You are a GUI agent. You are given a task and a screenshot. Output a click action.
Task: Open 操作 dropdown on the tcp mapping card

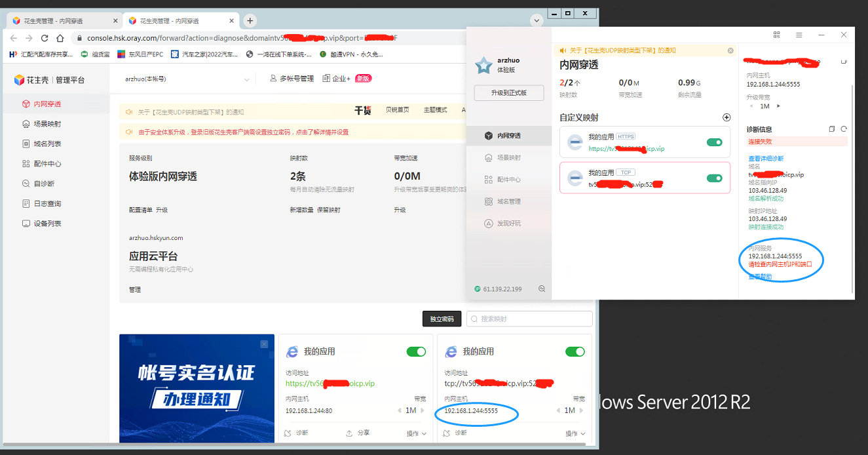pos(576,433)
